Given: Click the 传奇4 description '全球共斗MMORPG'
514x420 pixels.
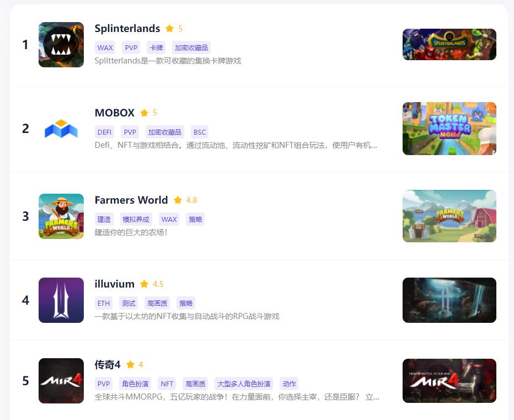Looking at the screenshot, I should [237, 397].
